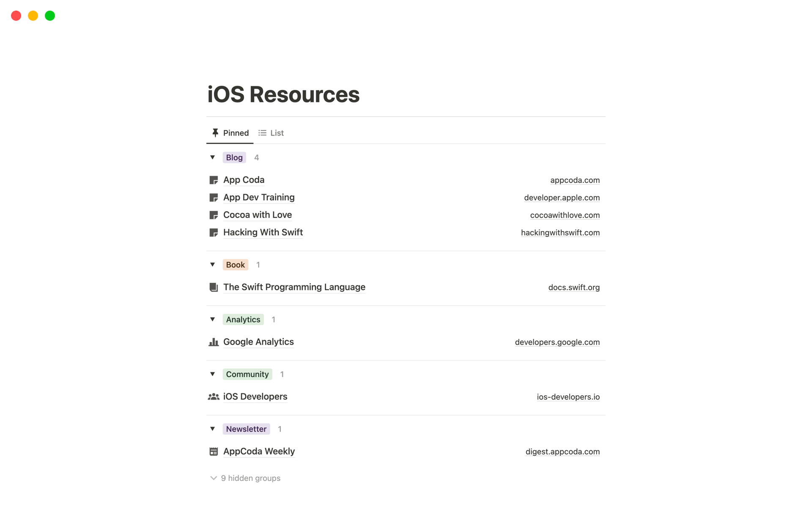This screenshot has width=812, height=508.
Task: Collapse the Book group triangle
Action: pos(213,265)
